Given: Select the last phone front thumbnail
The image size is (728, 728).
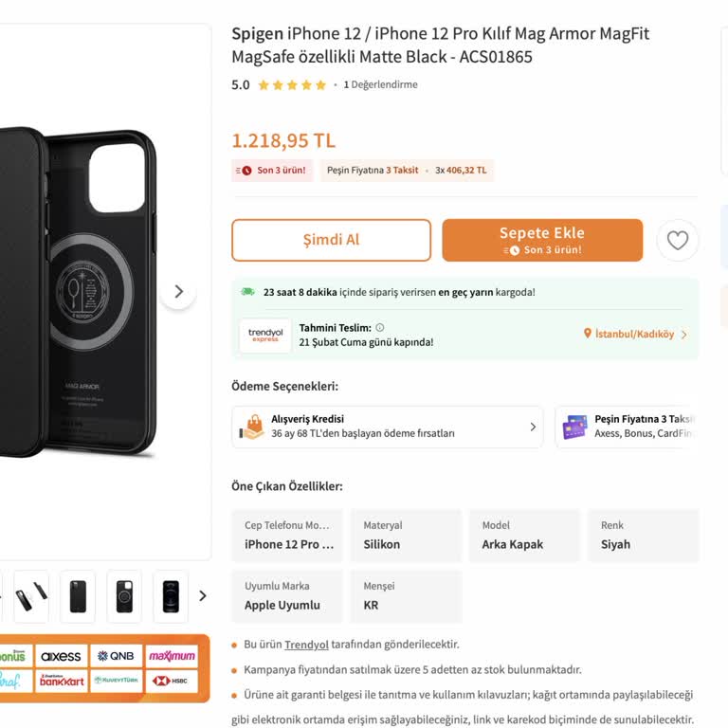Looking at the screenshot, I should point(171,596).
